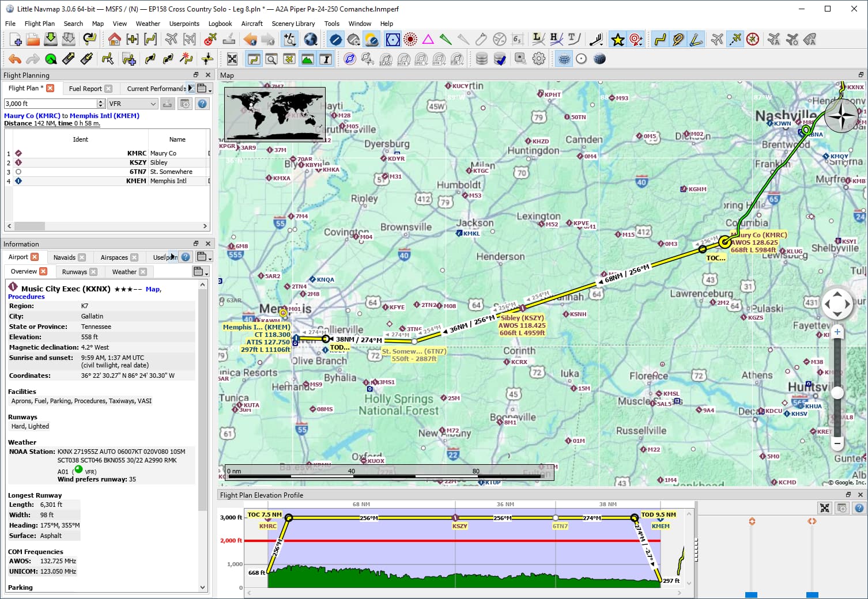Open the Maury Co (KMRC) link
This screenshot has width=868, height=599.
click(32, 116)
